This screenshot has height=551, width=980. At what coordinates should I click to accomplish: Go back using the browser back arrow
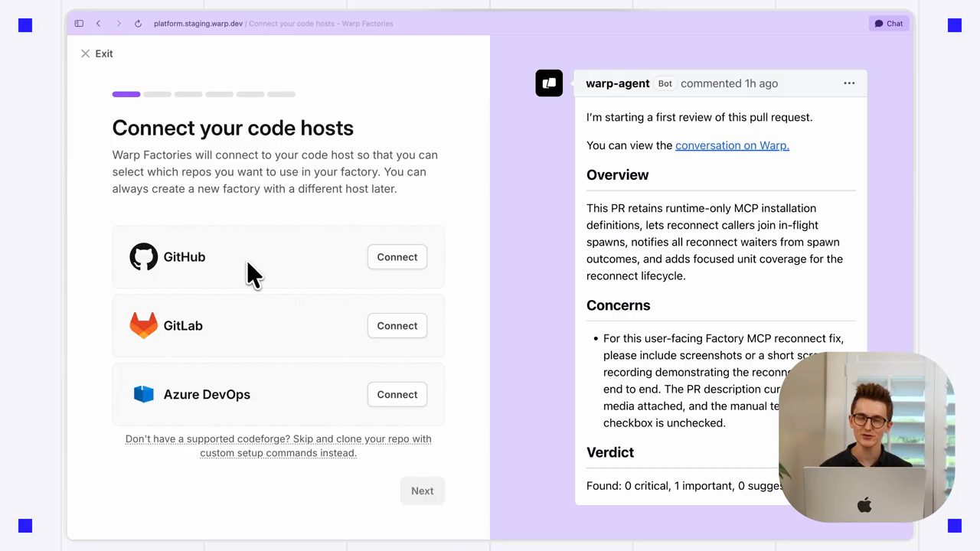[x=98, y=24]
